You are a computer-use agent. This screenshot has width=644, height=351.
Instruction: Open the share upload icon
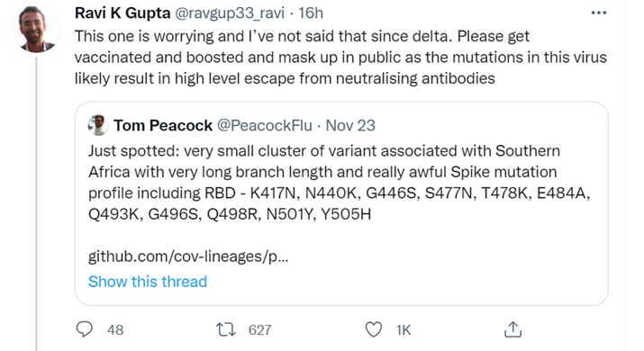[512, 329]
